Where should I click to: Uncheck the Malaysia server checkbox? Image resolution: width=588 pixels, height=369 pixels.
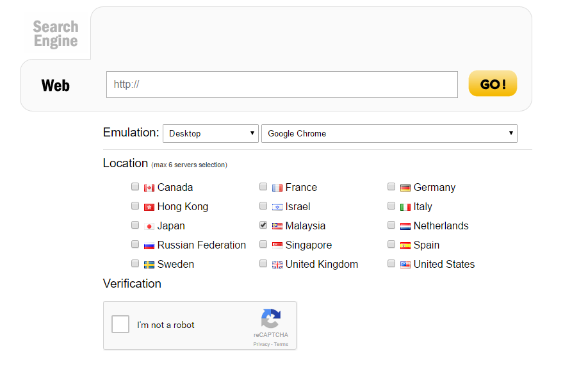tap(263, 225)
